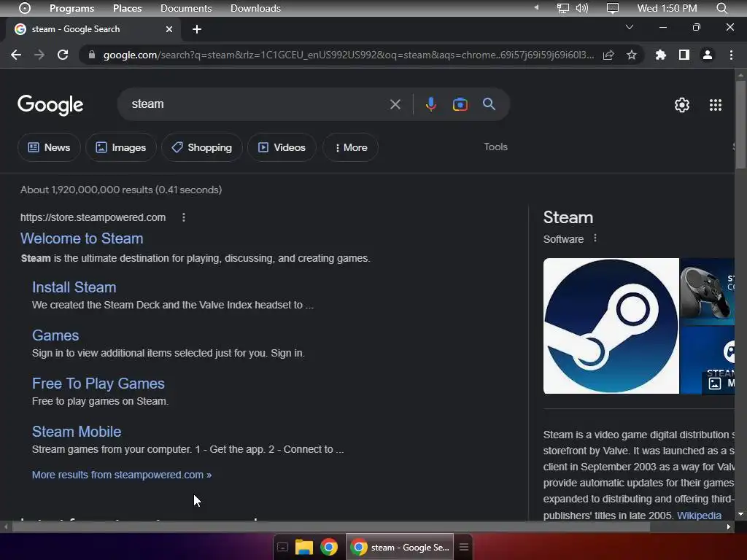747x560 pixels.
Task: Open the search Tools options
Action: coord(495,147)
